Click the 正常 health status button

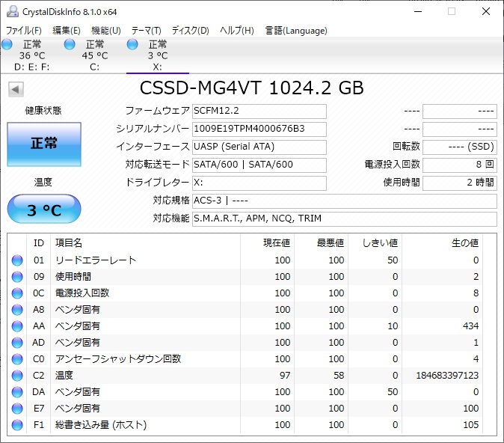(x=44, y=144)
